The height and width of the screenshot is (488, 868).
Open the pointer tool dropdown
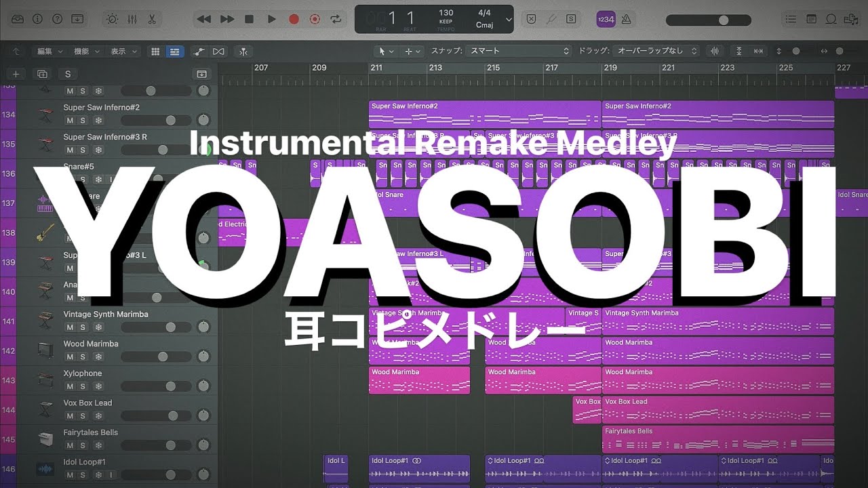(386, 52)
